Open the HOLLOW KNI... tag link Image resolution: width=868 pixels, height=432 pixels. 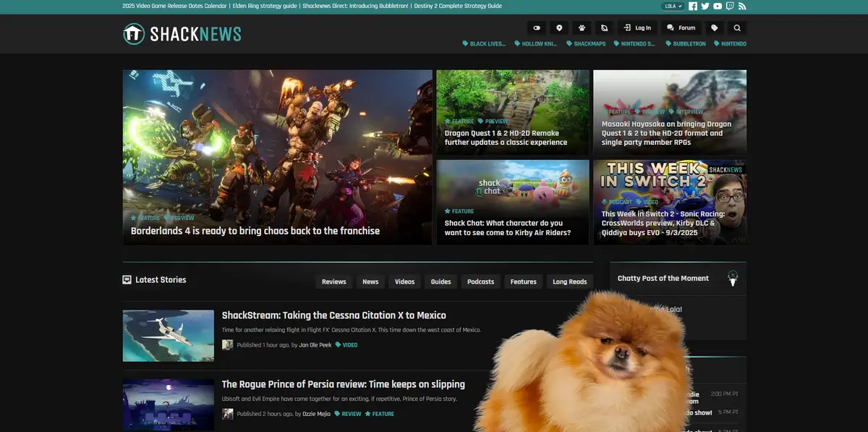point(536,44)
